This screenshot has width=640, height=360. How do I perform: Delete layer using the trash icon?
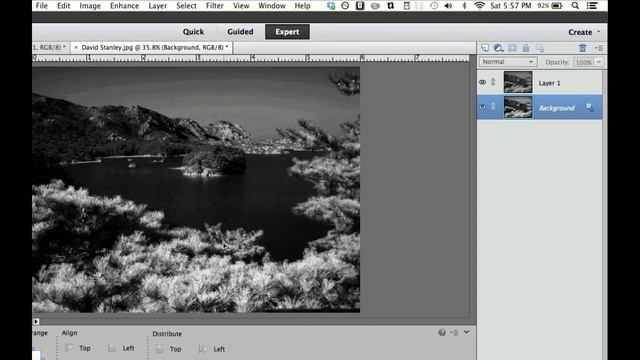[x=582, y=48]
